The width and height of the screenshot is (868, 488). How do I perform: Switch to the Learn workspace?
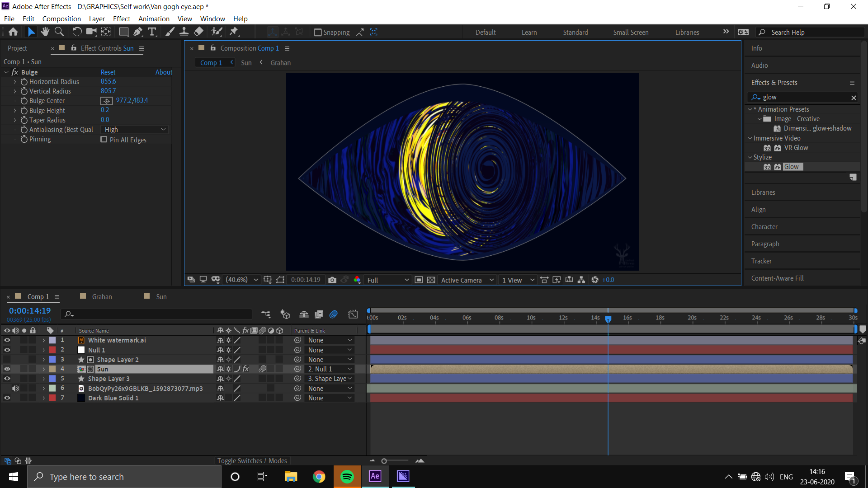(529, 33)
